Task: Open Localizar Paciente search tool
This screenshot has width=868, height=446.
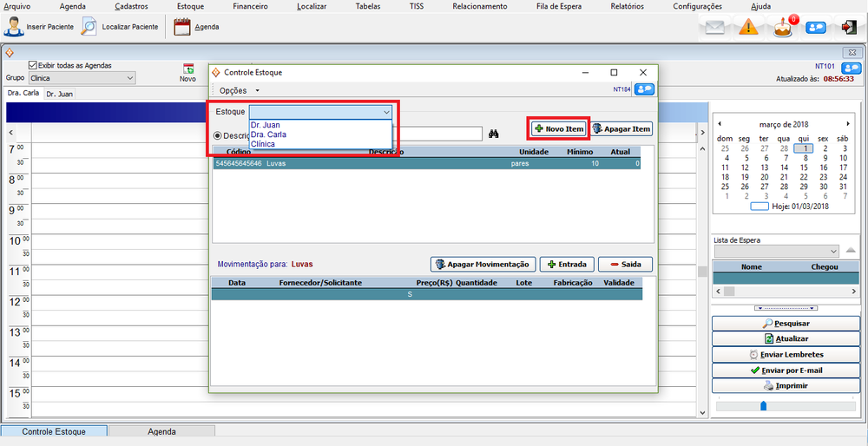Action: tap(89, 27)
